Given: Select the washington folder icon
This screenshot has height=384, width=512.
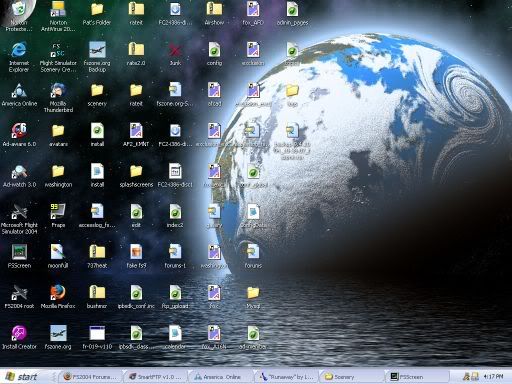Looking at the screenshot, I should tap(58, 171).
